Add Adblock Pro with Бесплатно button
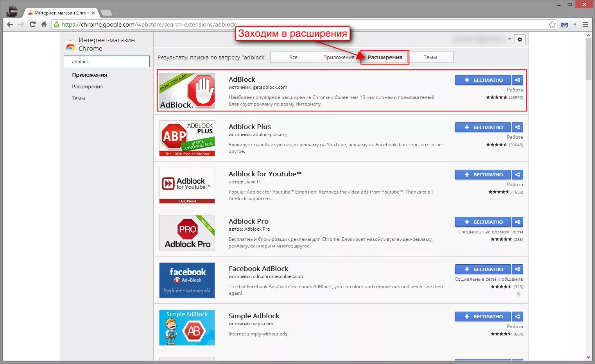 [483, 222]
